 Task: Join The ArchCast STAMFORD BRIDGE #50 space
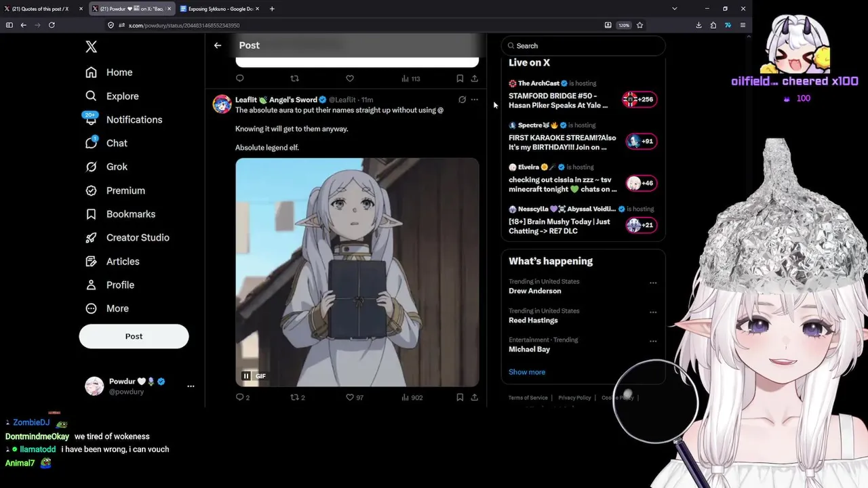(x=583, y=94)
